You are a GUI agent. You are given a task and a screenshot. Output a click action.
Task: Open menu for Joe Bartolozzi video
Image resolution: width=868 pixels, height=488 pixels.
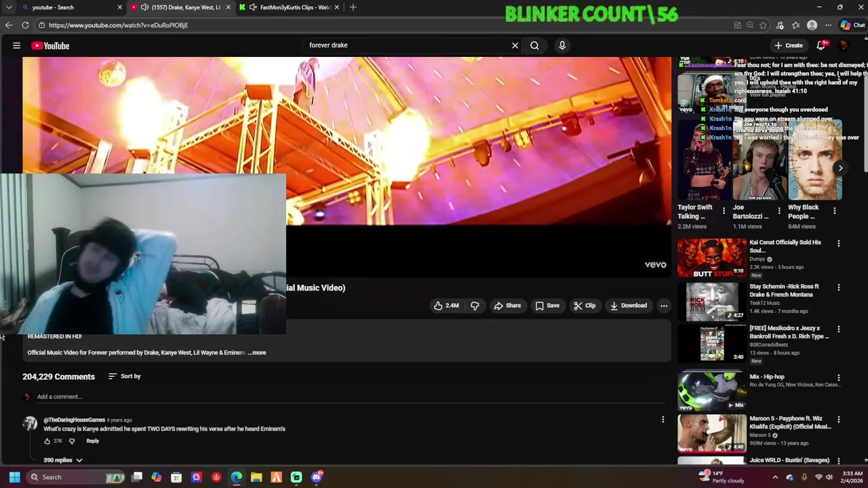tap(778, 211)
